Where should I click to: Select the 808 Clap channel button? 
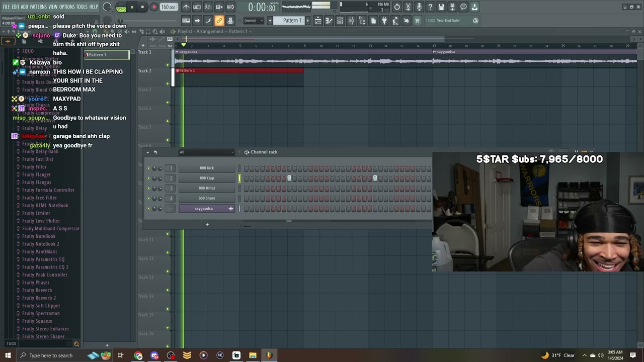pos(207,178)
